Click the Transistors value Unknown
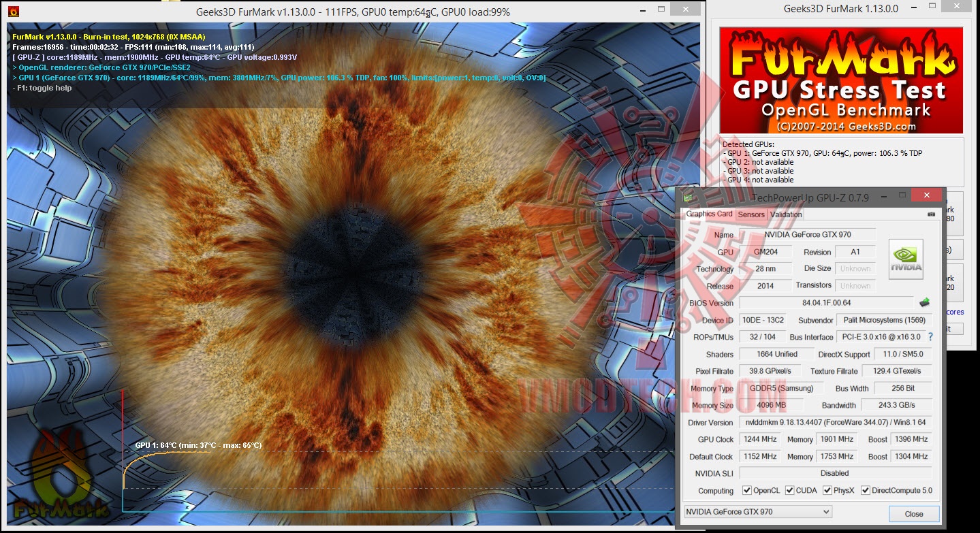 (x=855, y=286)
